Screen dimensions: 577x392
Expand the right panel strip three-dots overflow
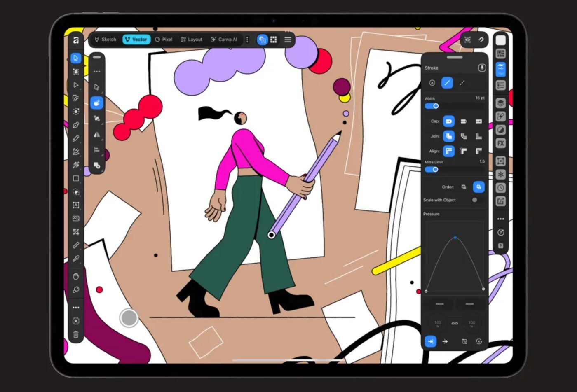[501, 219]
